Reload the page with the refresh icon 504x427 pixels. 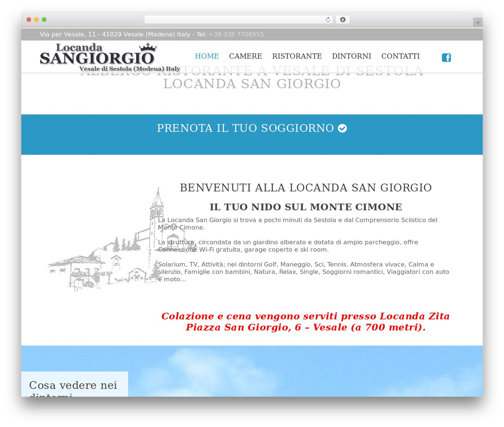[x=328, y=20]
